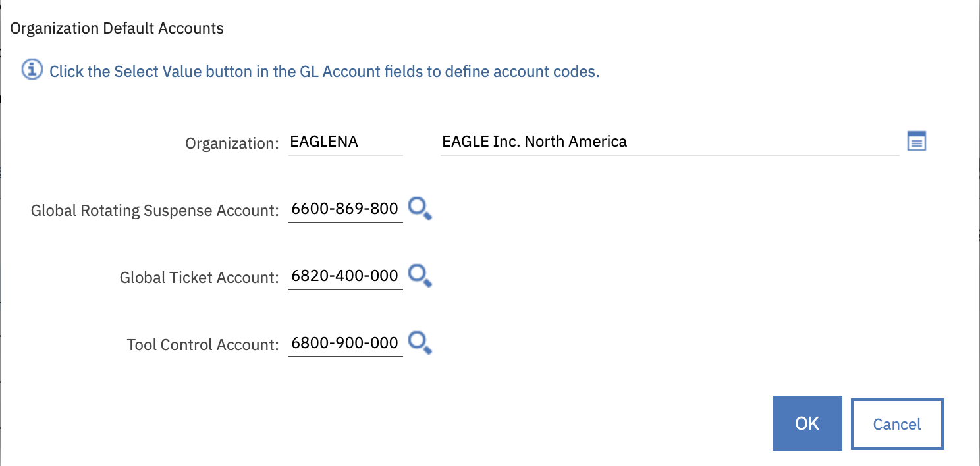Open Select Value for Global Rotating Suspense Account
Image resolution: width=980 pixels, height=466 pixels.
[420, 209]
